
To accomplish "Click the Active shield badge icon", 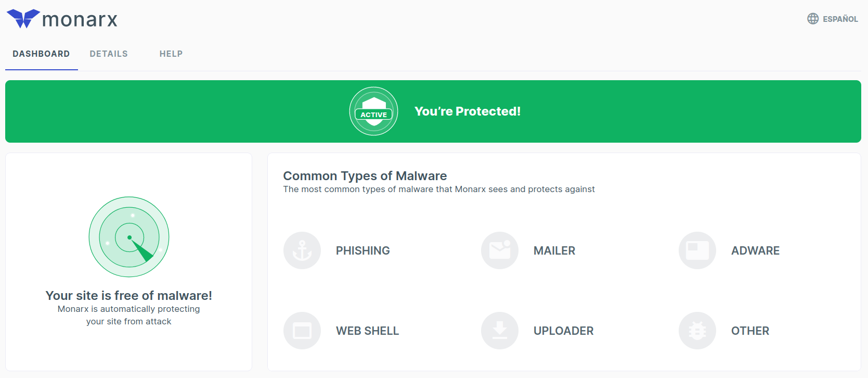I will coord(373,111).
